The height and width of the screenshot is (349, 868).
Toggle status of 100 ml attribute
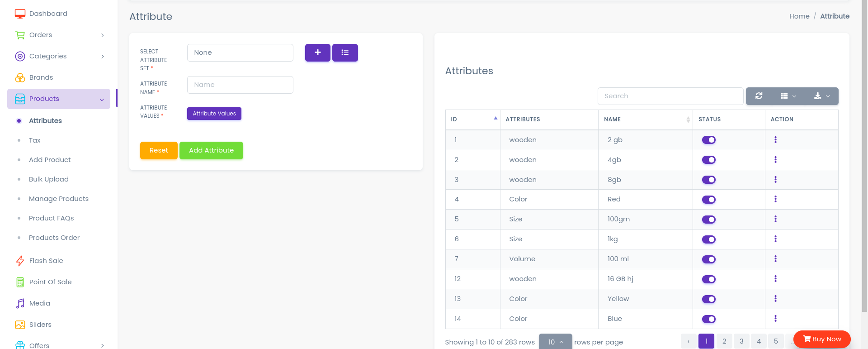708,259
